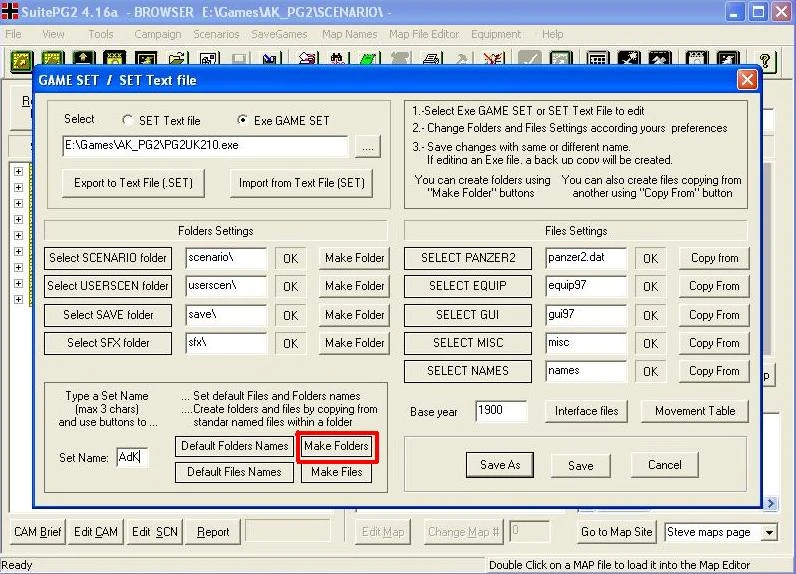This screenshot has height=574, width=796.
Task: Click the Save As button
Action: [500, 465]
